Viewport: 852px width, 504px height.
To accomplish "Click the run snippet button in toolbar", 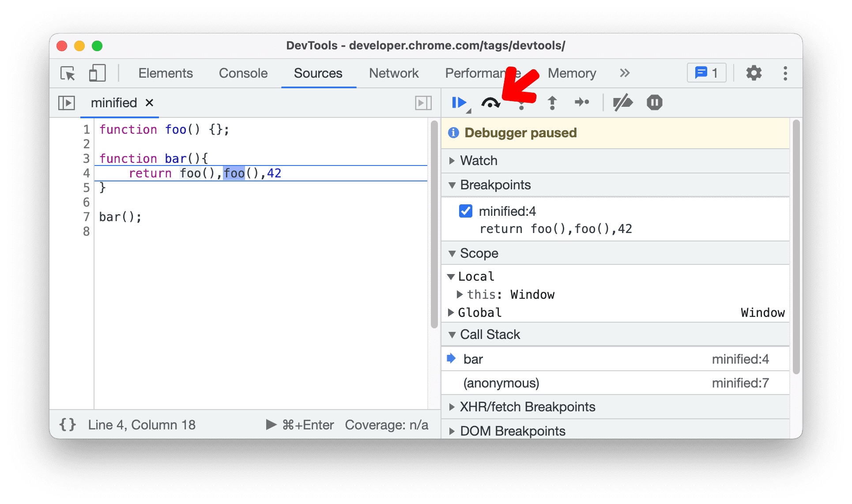I will pyautogui.click(x=423, y=102).
